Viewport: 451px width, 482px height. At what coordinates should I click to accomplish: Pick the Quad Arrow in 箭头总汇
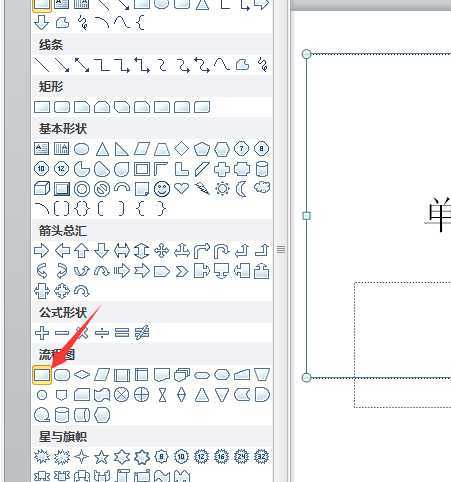coord(162,251)
